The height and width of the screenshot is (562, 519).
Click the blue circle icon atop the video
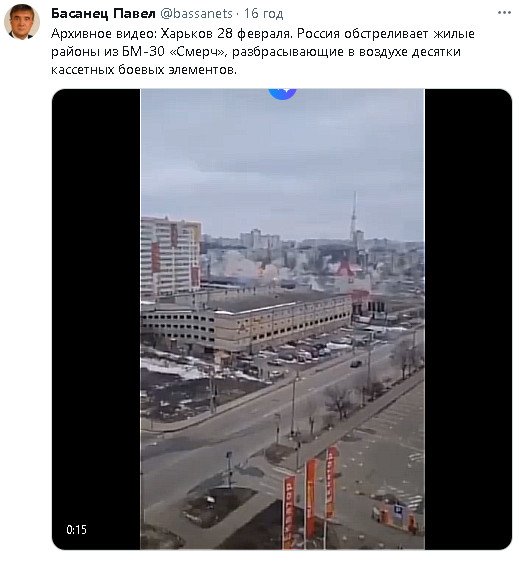point(282,93)
